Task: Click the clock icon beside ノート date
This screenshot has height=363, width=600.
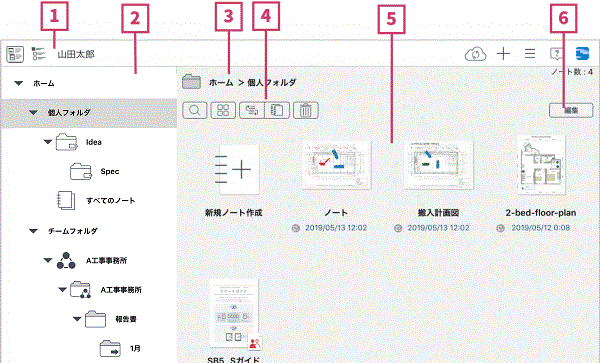Action: coord(295,228)
